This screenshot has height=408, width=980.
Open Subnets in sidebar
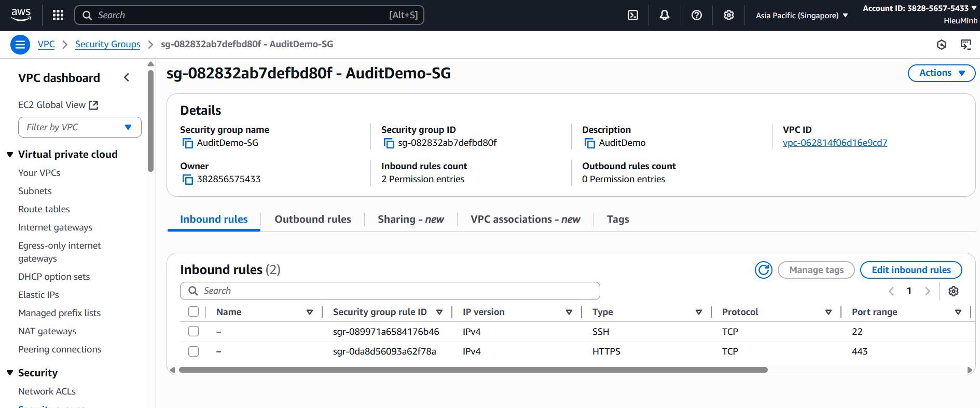coord(35,191)
